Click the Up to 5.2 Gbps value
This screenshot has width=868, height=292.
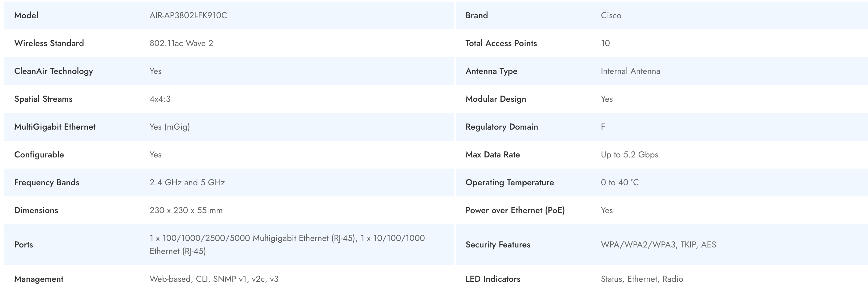[629, 154]
